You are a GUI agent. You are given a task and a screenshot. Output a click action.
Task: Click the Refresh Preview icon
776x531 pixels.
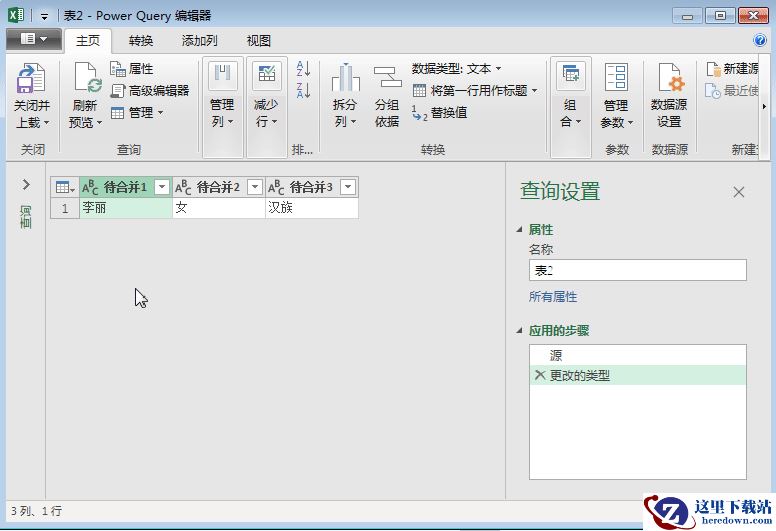[x=87, y=78]
